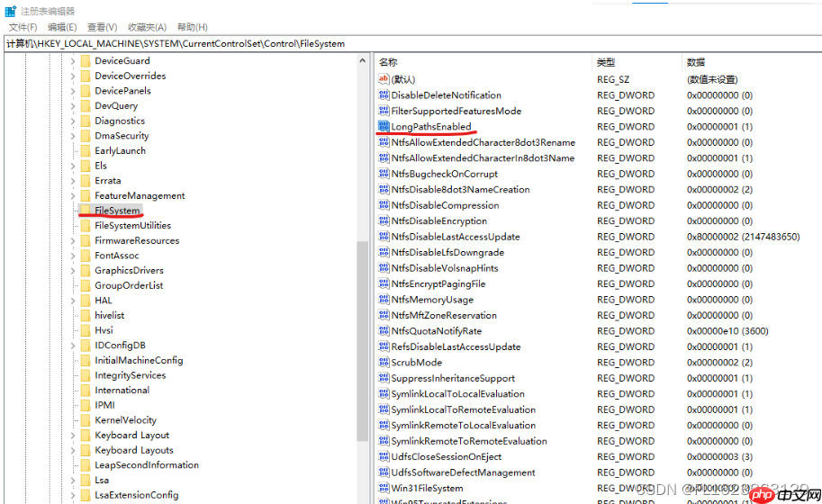The image size is (822, 504).
Task: Click the tree pane scroll up arrow
Action: pyautogui.click(x=362, y=61)
